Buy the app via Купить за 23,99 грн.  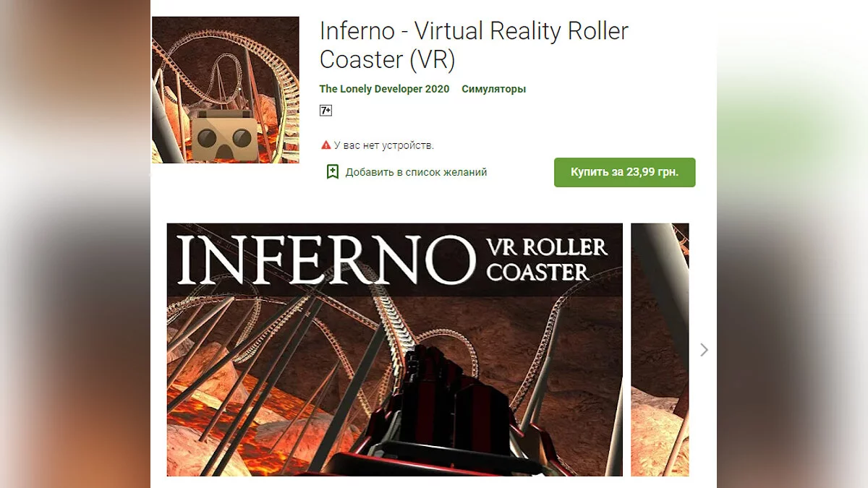(x=625, y=172)
